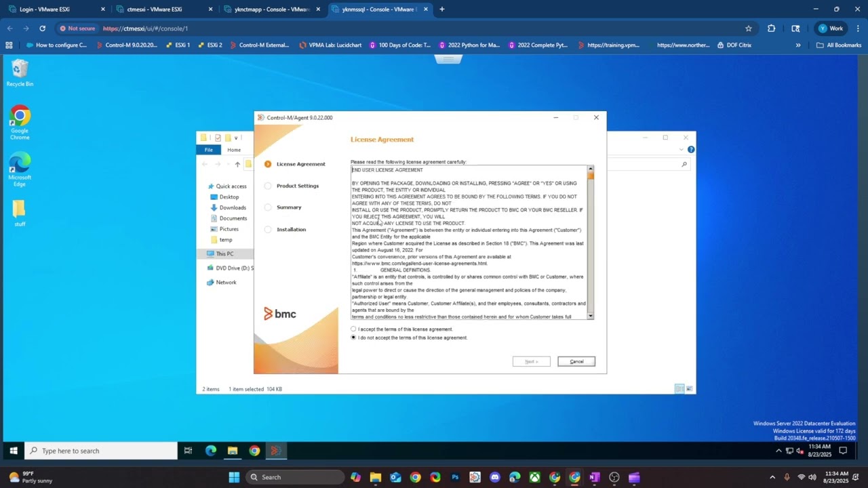Image resolution: width=868 pixels, height=488 pixels.
Task: Open host Windows 11 Start button
Action: (x=234, y=477)
